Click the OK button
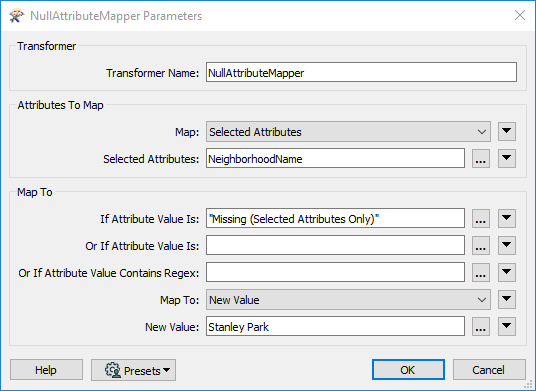The width and height of the screenshot is (536, 391). coord(408,370)
